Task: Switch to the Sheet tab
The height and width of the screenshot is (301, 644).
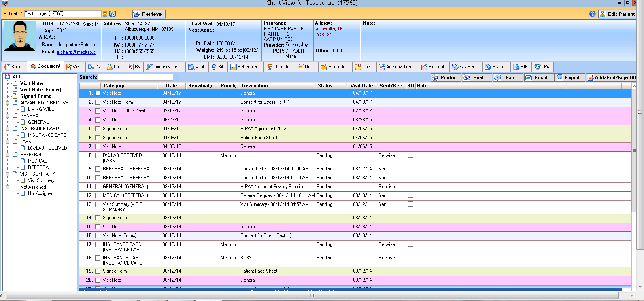Action: (14, 67)
